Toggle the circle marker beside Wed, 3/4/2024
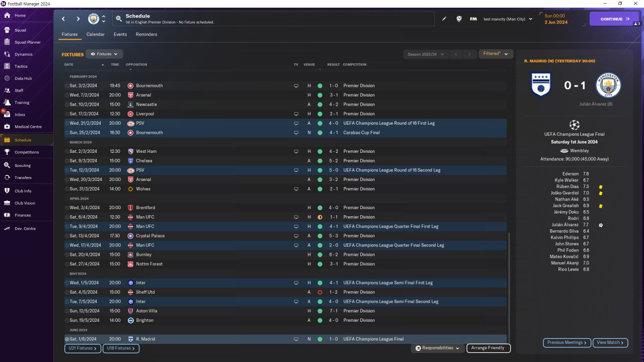The width and height of the screenshot is (644, 362). point(67,208)
